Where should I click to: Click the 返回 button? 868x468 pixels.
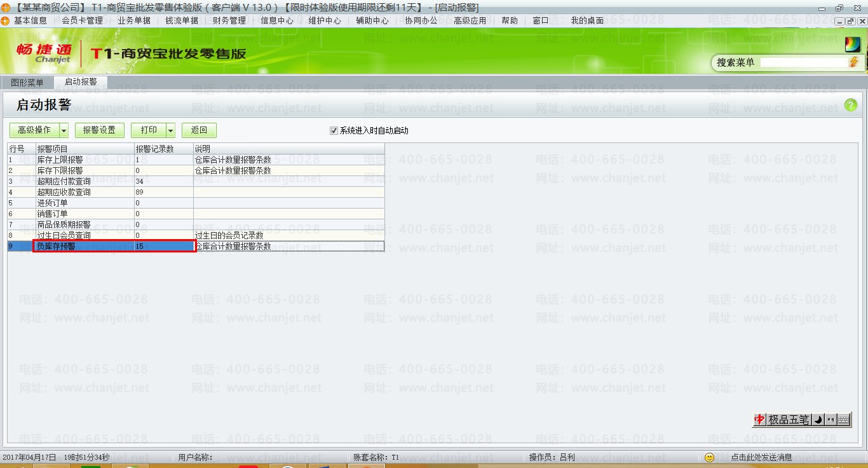(x=199, y=130)
